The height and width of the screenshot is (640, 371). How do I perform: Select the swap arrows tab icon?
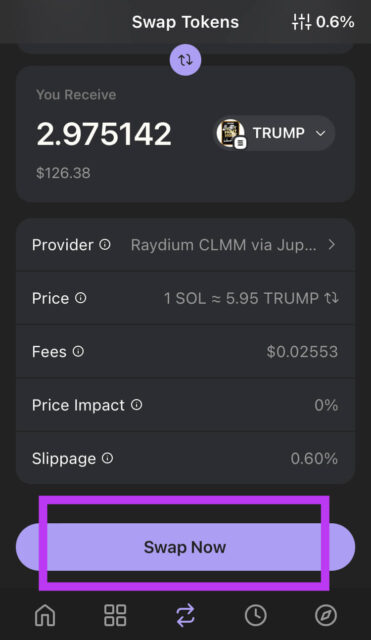click(185, 616)
